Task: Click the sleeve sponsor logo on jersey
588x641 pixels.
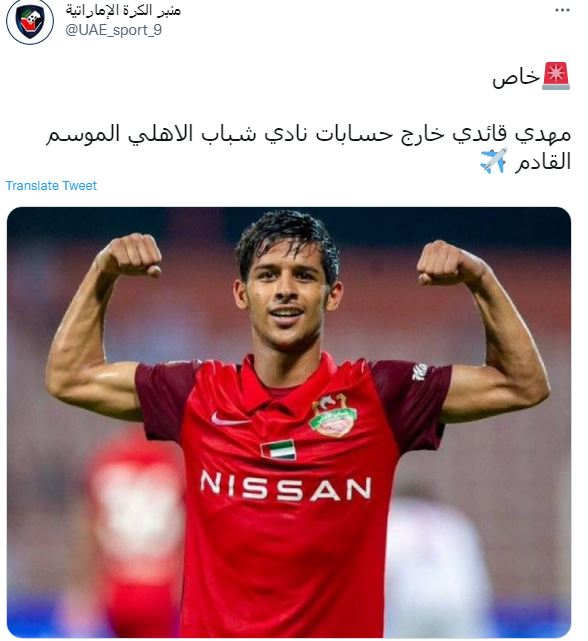Action: click(420, 372)
